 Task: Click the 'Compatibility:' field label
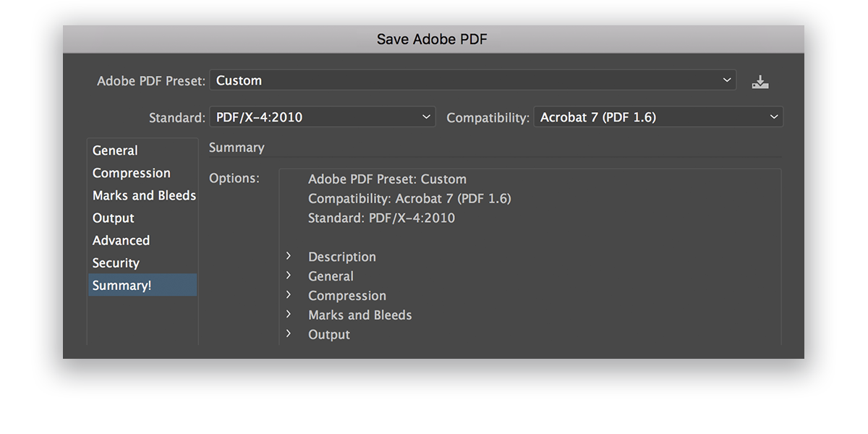pyautogui.click(x=488, y=118)
